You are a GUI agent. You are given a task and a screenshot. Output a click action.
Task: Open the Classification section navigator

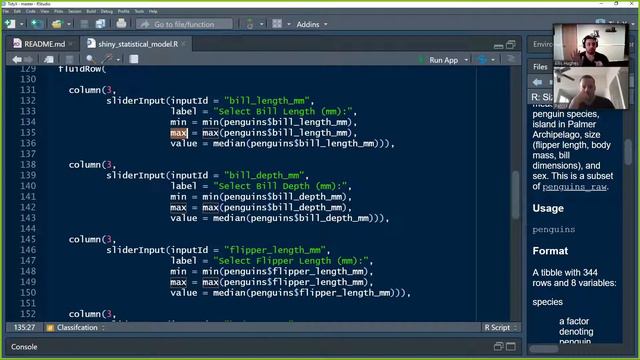pos(76,327)
